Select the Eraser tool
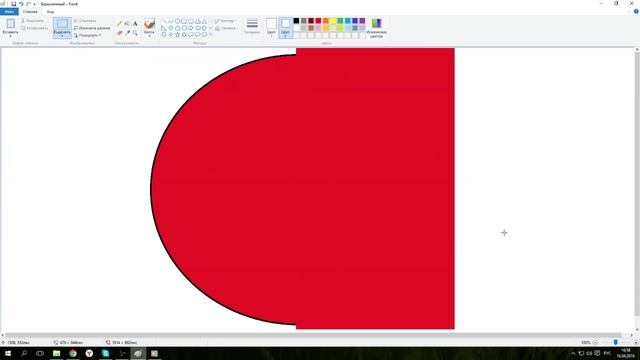This screenshot has height=360, width=640. pyautogui.click(x=119, y=33)
